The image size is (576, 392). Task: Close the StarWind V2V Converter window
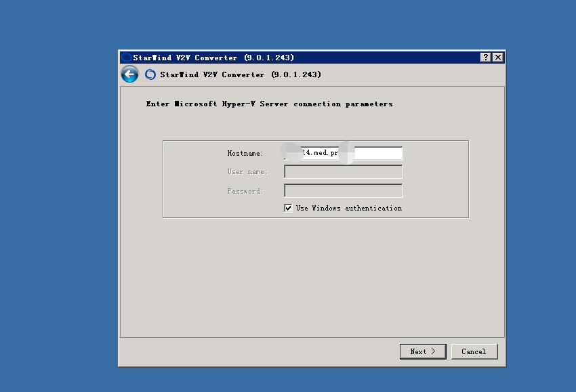[498, 58]
